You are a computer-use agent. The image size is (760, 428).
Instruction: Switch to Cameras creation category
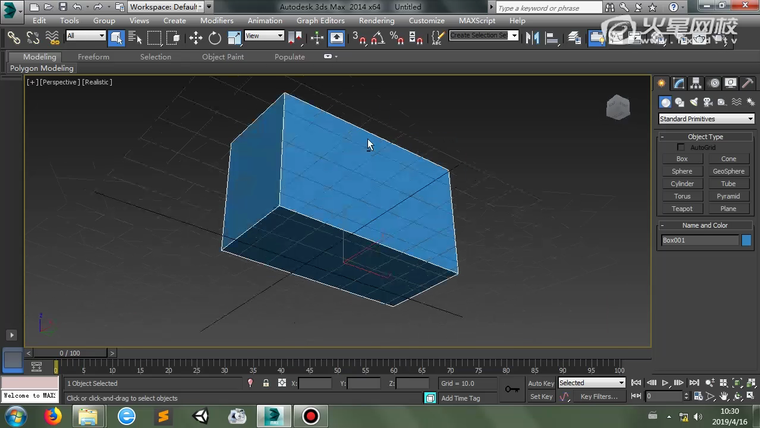pos(708,102)
